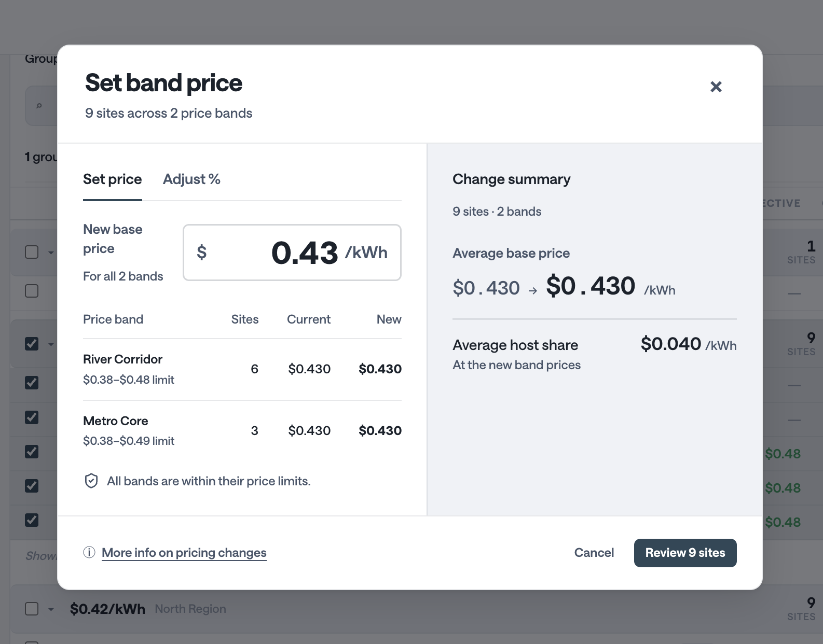Check the group checkbox in the 1 SITES row
Image resolution: width=823 pixels, height=644 pixels.
tap(32, 252)
